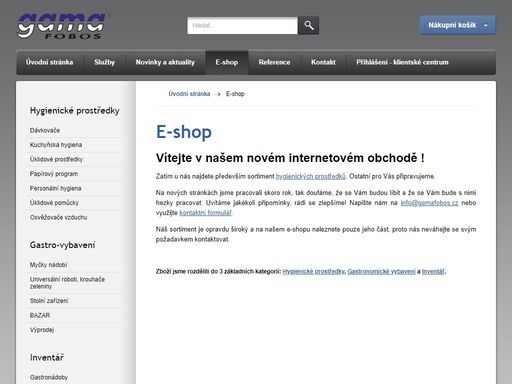
Task: Follow the hygienických prostředků text link
Action: tap(311, 176)
